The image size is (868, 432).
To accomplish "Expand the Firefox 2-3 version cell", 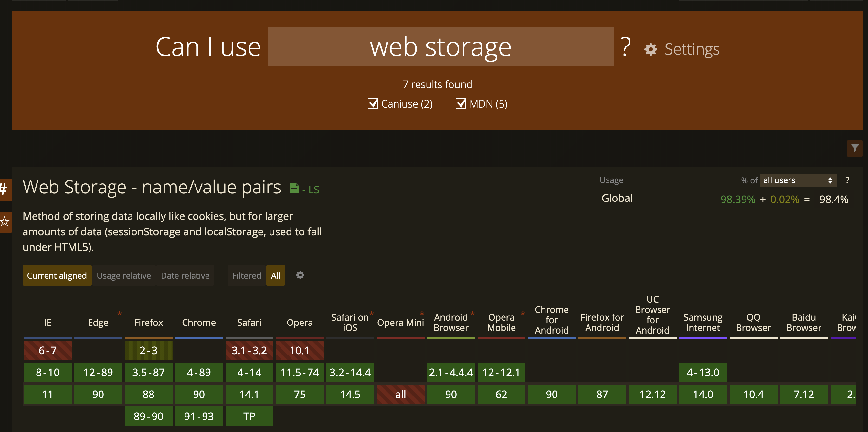I will (x=148, y=350).
